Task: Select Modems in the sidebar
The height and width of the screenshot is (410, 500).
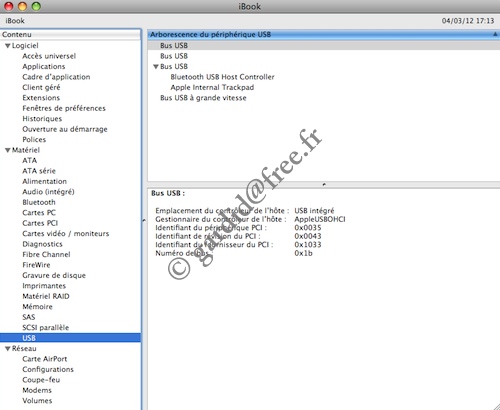Action: (37, 390)
